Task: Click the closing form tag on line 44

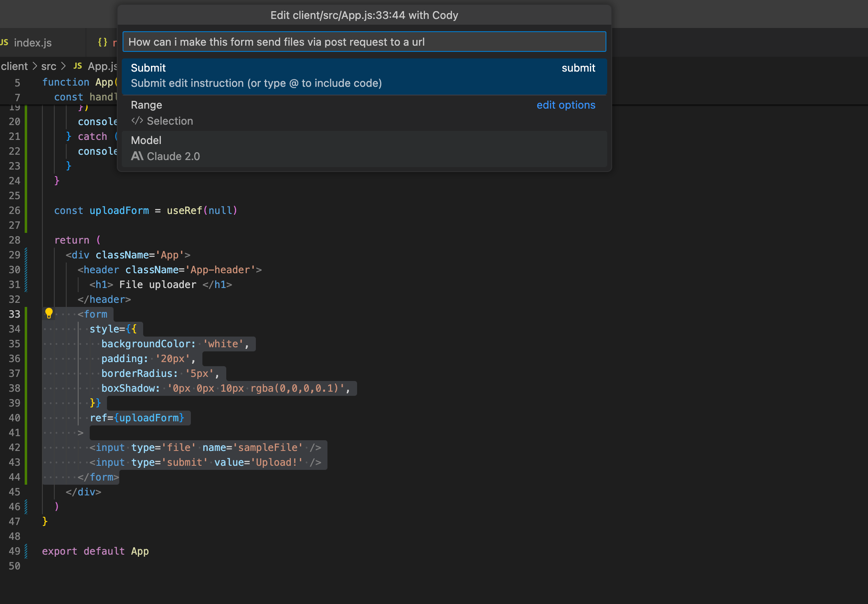Action: click(98, 477)
